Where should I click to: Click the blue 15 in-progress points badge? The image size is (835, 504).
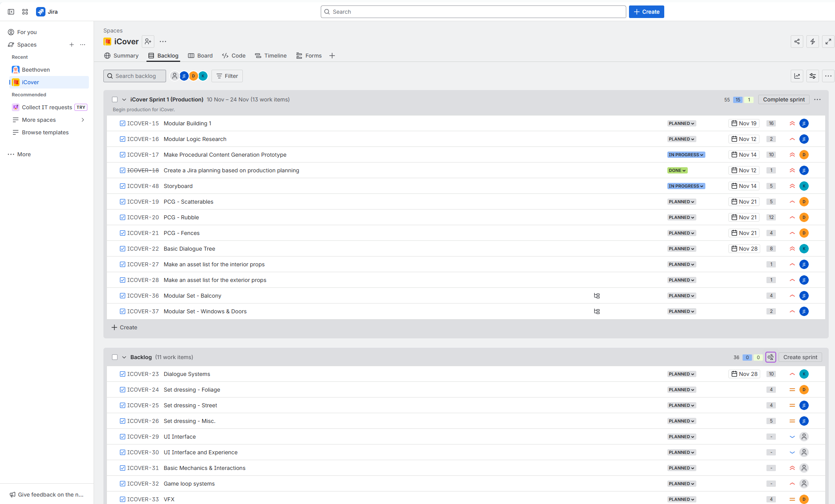(738, 100)
